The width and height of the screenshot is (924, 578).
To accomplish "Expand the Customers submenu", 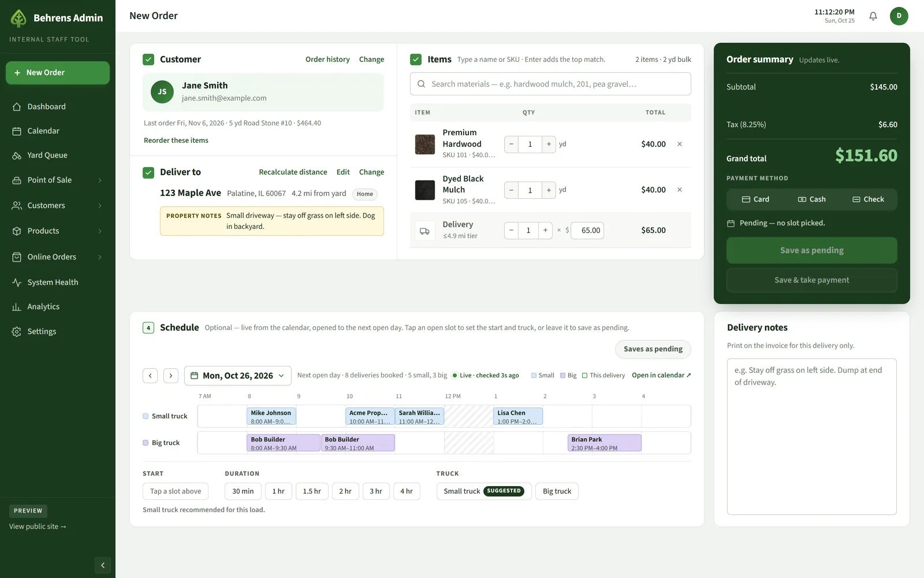I will coord(100,206).
